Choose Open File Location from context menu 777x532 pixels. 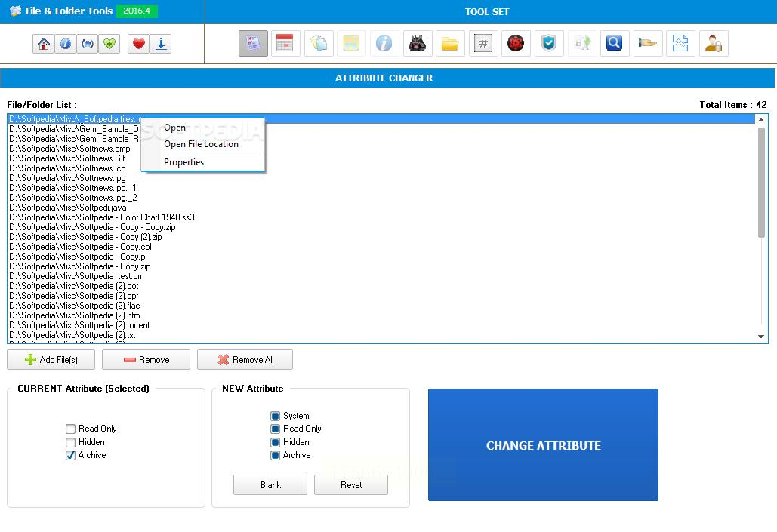[202, 144]
